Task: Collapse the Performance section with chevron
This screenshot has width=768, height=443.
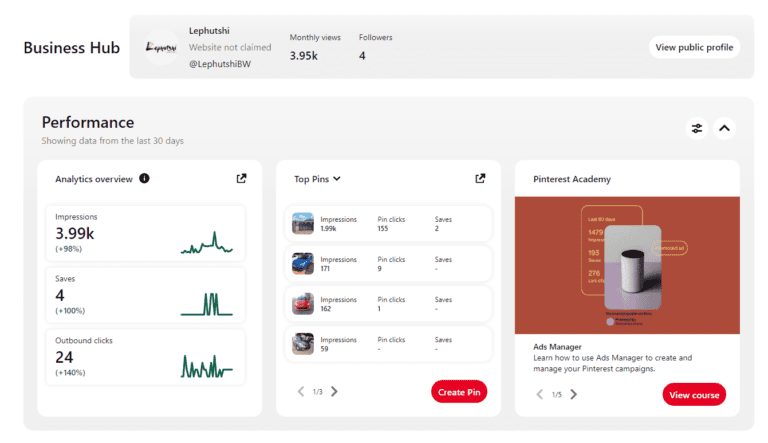Action: point(724,128)
